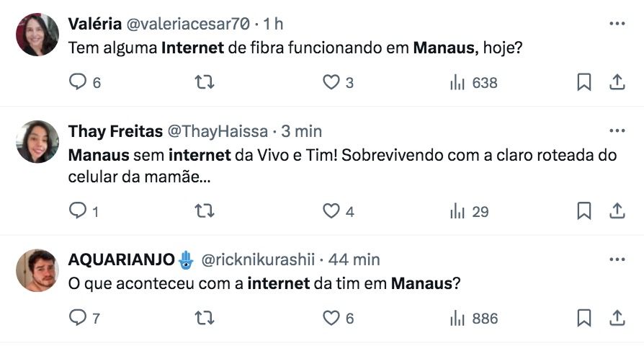Open Thay Freitas profile name link
This screenshot has width=644, height=346.
tap(115, 131)
